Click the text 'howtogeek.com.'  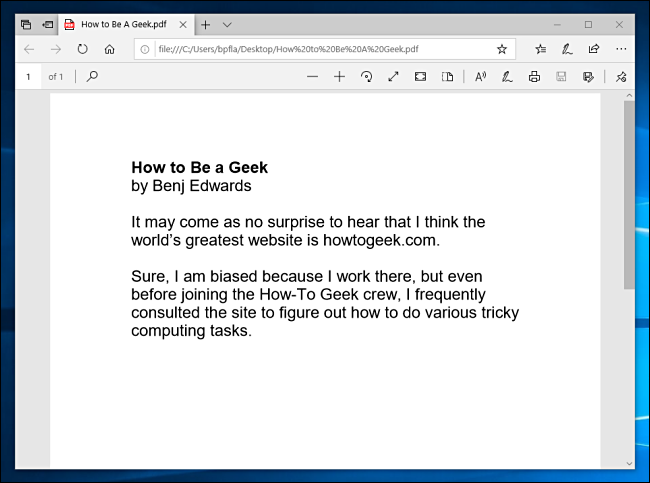381,240
